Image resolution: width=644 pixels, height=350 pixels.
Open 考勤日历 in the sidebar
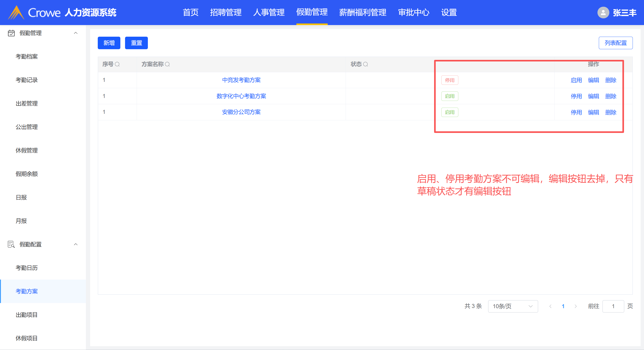(26, 268)
